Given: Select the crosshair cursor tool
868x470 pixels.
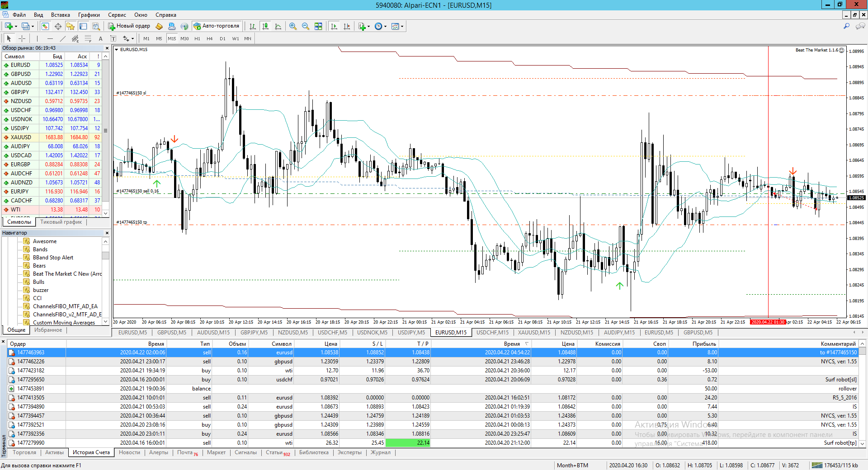Looking at the screenshot, I should [x=22, y=38].
